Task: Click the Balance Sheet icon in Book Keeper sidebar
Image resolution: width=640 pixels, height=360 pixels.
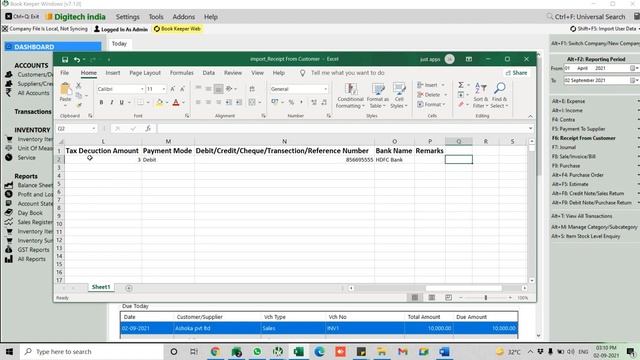Action: 9,185
